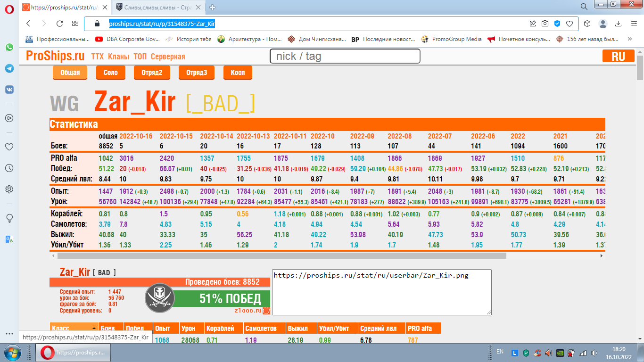Click right arrow of the stats scrollbar
The height and width of the screenshot is (362, 644).
pyautogui.click(x=602, y=255)
